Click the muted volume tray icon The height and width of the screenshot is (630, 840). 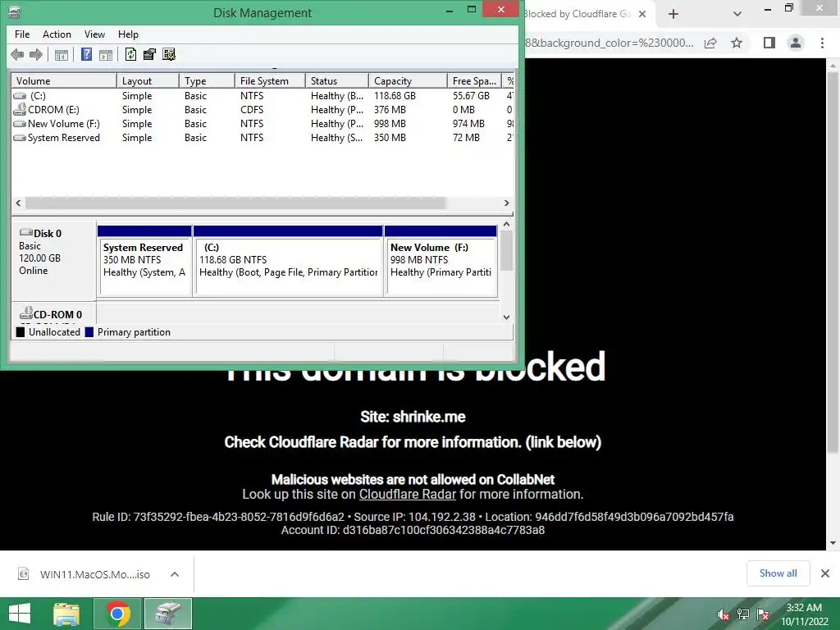(724, 614)
